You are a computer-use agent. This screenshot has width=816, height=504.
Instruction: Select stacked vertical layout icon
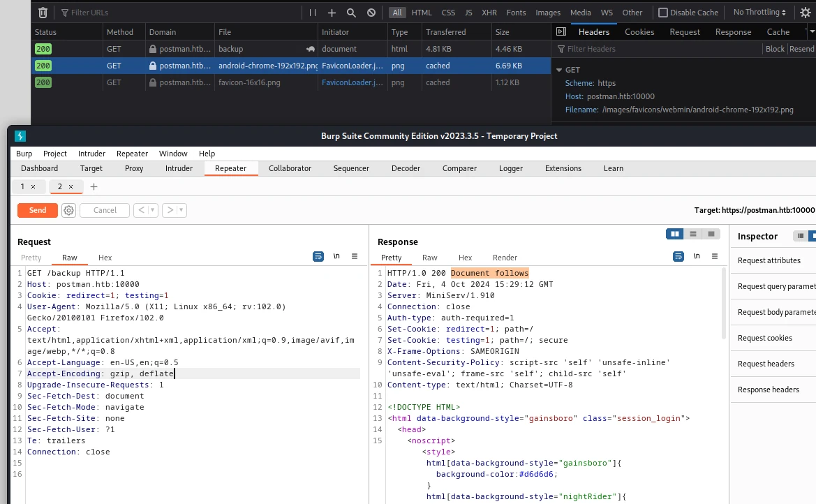(693, 234)
